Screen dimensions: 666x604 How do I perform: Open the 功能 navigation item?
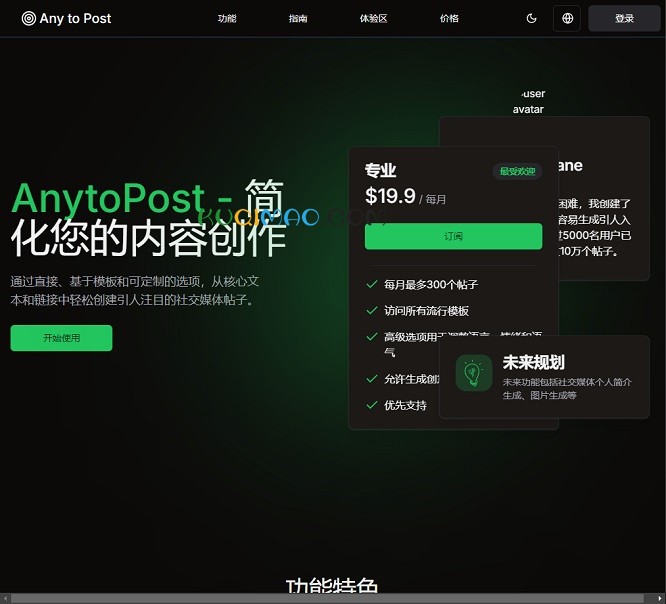[x=227, y=18]
